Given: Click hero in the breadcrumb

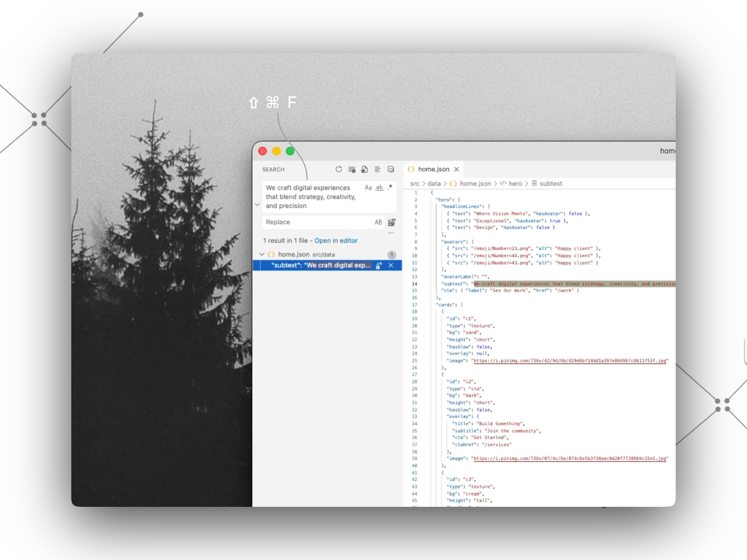Looking at the screenshot, I should [515, 183].
